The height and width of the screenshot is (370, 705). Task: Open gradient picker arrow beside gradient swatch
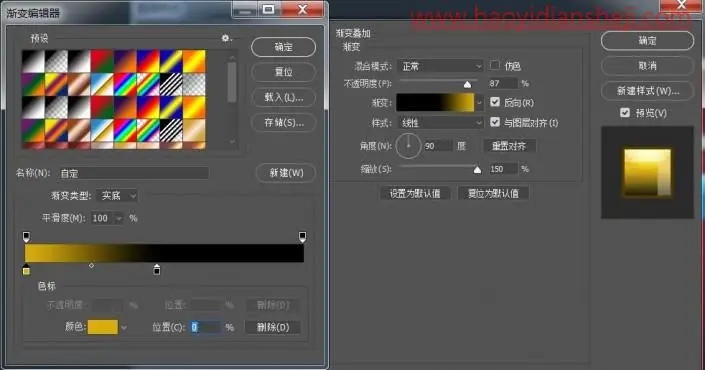[x=479, y=103]
